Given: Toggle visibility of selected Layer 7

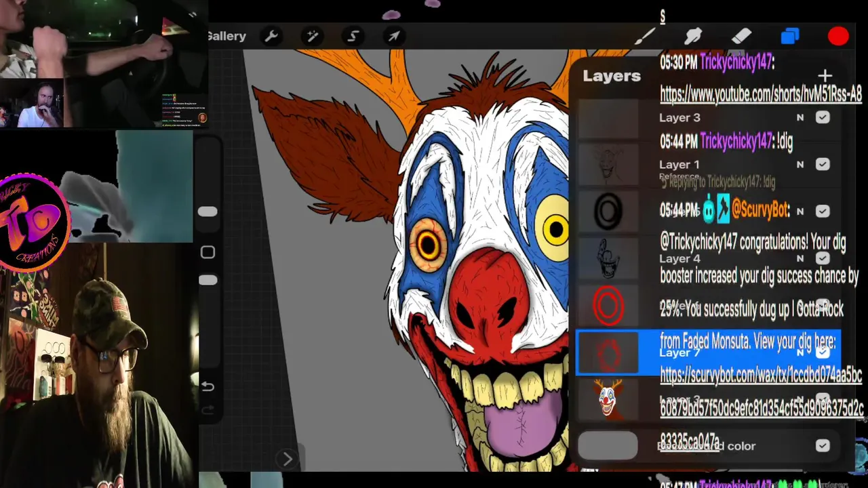Looking at the screenshot, I should point(823,352).
